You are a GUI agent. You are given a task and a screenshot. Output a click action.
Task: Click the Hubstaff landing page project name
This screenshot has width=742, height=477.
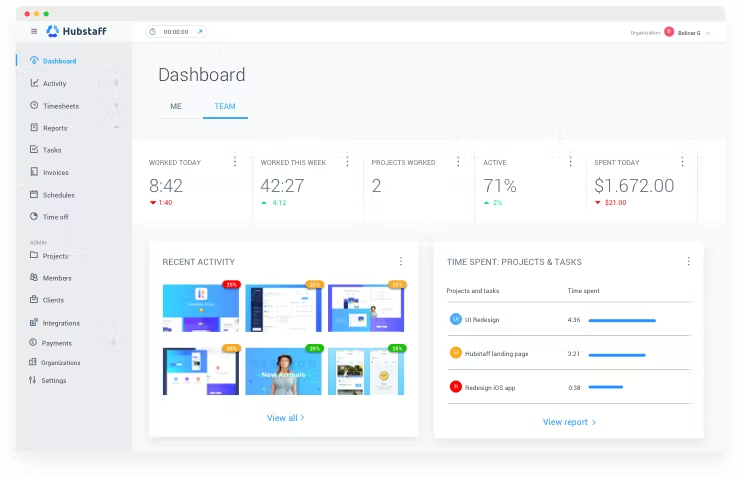tap(496, 353)
